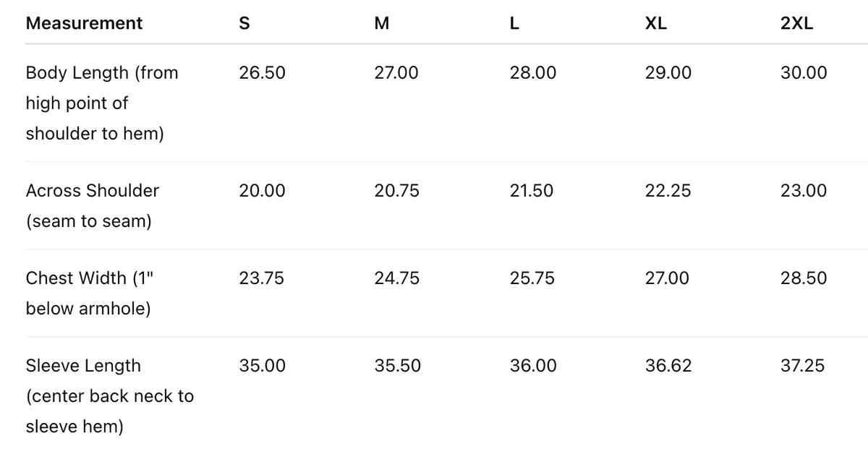
Task: Click the XL size column header
Action: coord(656,23)
